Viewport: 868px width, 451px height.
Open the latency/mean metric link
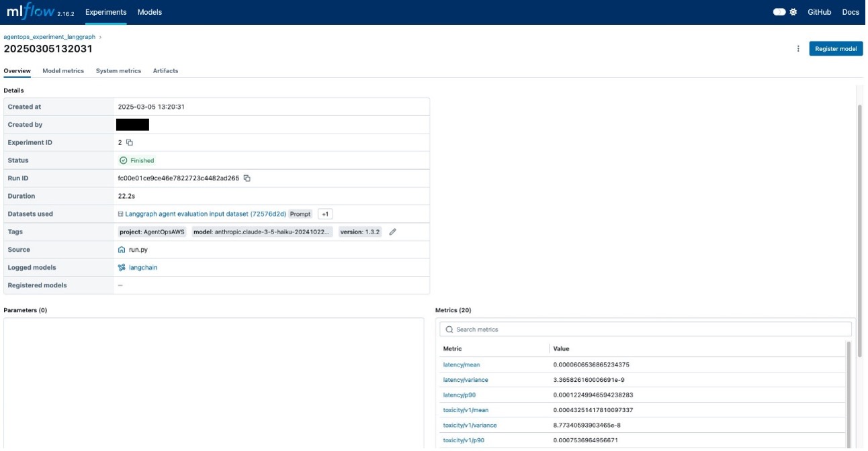pyautogui.click(x=462, y=364)
